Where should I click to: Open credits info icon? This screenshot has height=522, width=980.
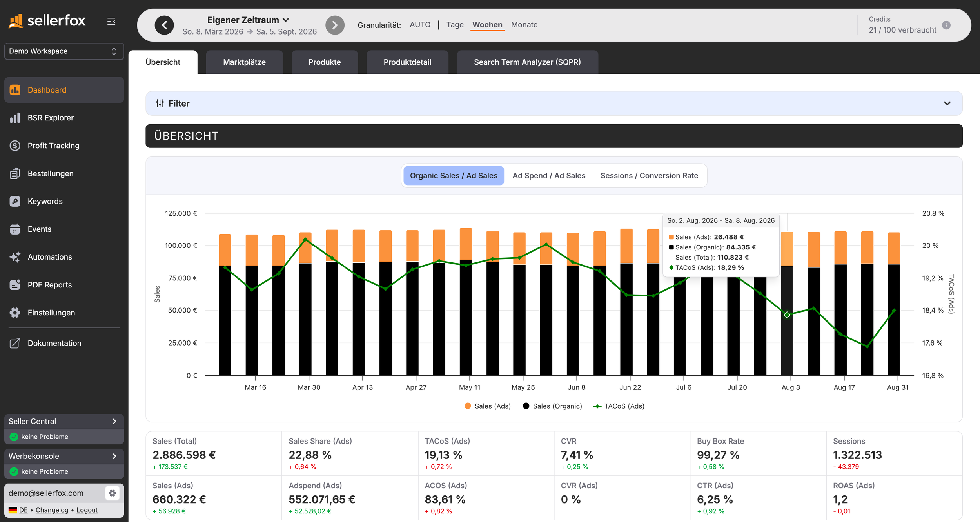tap(946, 25)
